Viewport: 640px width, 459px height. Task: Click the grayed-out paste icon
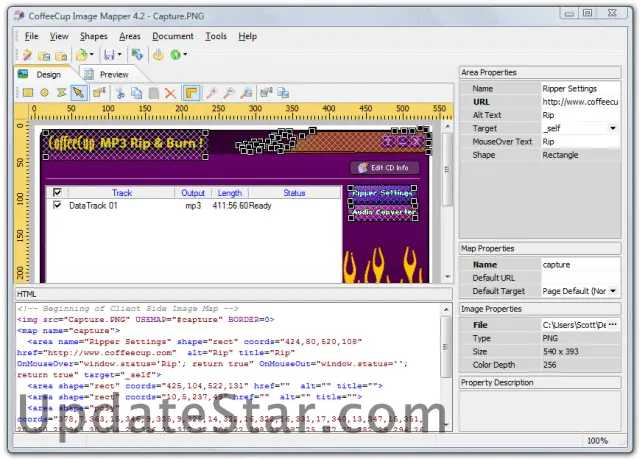tap(154, 93)
